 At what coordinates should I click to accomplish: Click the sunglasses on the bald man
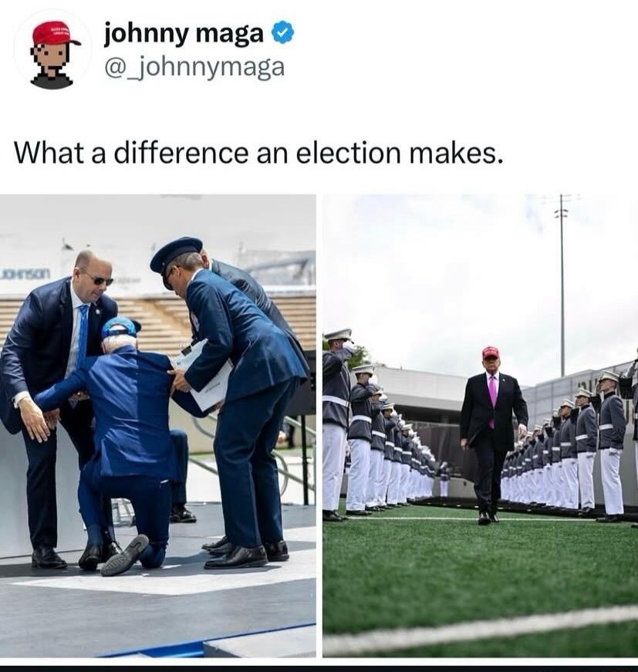[98, 278]
